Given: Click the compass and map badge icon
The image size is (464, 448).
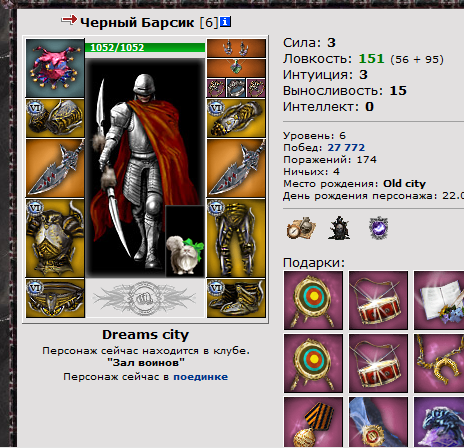Looking at the screenshot, I should pyautogui.click(x=301, y=228).
